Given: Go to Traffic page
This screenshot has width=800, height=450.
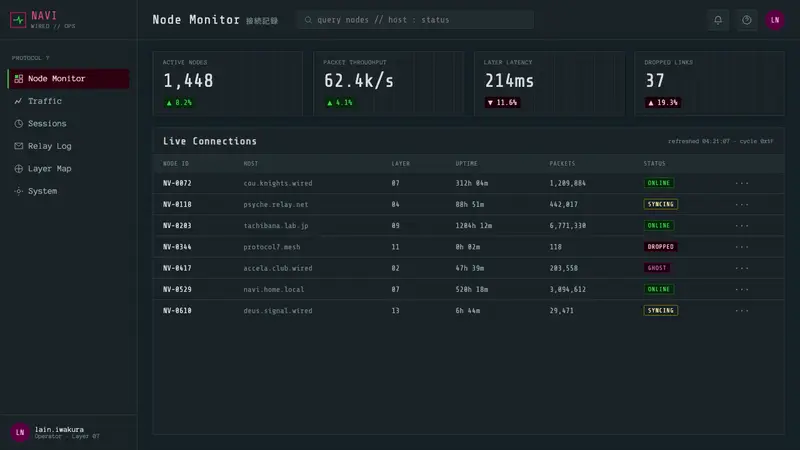Looking at the screenshot, I should (x=68, y=101).
